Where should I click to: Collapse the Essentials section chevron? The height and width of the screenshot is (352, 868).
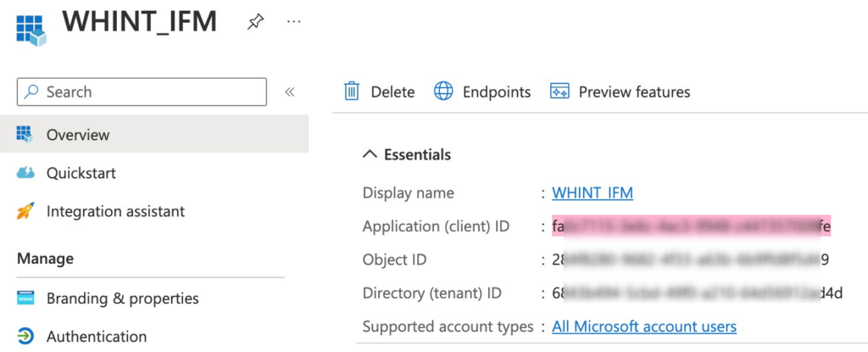pyautogui.click(x=370, y=154)
